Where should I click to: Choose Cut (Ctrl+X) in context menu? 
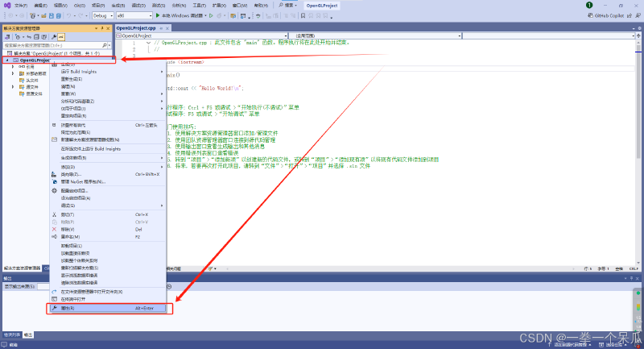(x=108, y=214)
